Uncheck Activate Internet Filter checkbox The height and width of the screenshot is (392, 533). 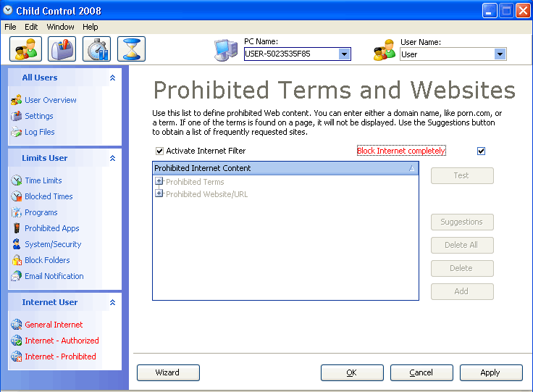point(159,151)
